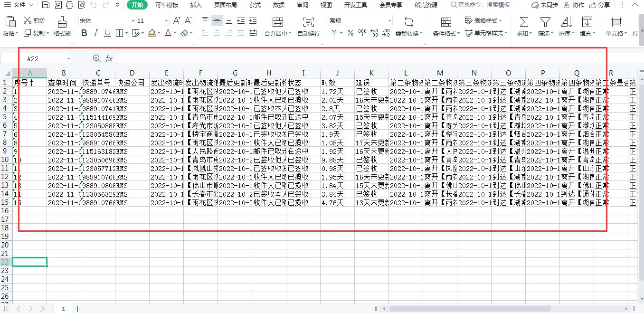Toggle center horizontal alignment
The width and height of the screenshot is (644, 313).
click(x=217, y=33)
